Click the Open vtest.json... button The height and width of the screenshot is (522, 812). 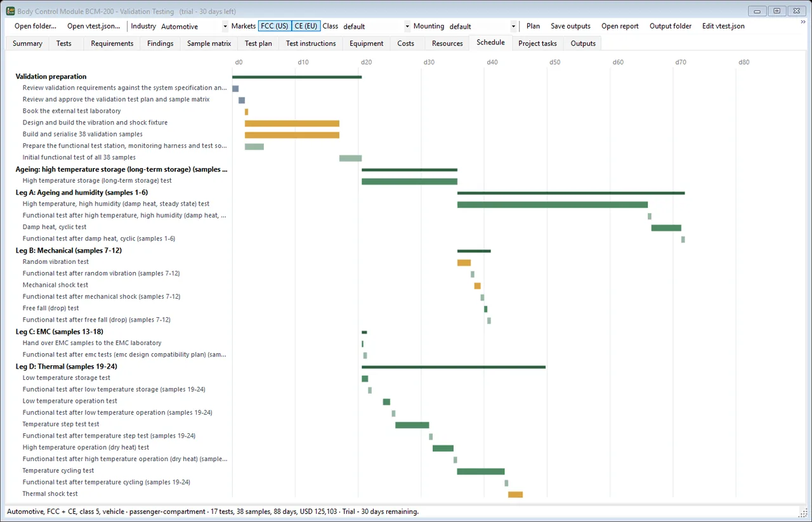click(94, 26)
